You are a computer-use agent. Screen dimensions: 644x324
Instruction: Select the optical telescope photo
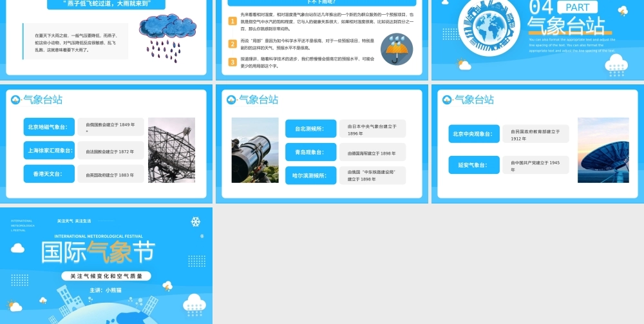point(255,150)
